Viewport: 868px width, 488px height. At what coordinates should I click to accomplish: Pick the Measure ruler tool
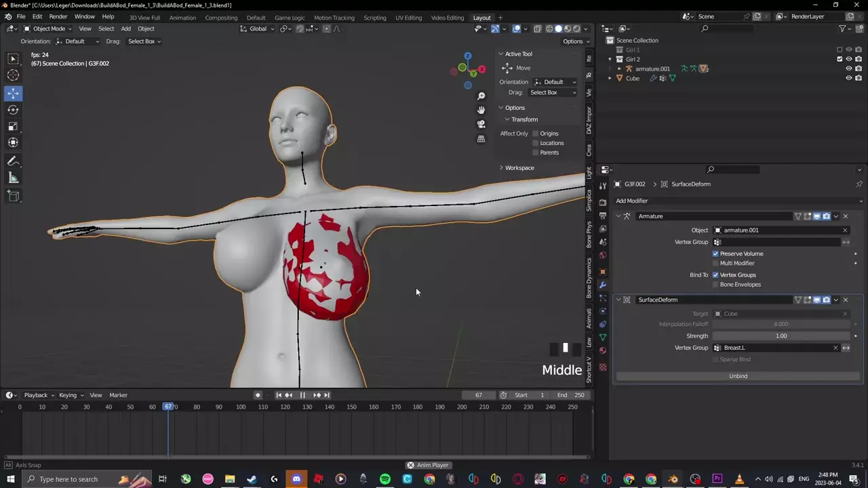tap(13, 178)
